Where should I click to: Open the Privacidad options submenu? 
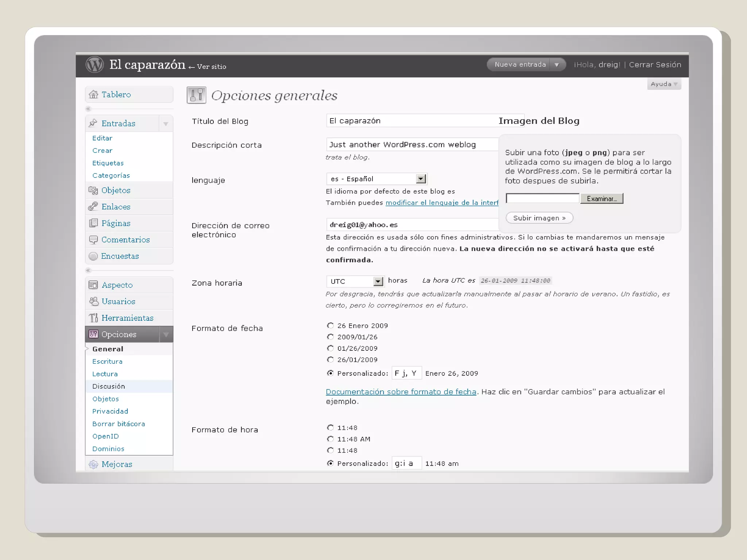point(110,411)
